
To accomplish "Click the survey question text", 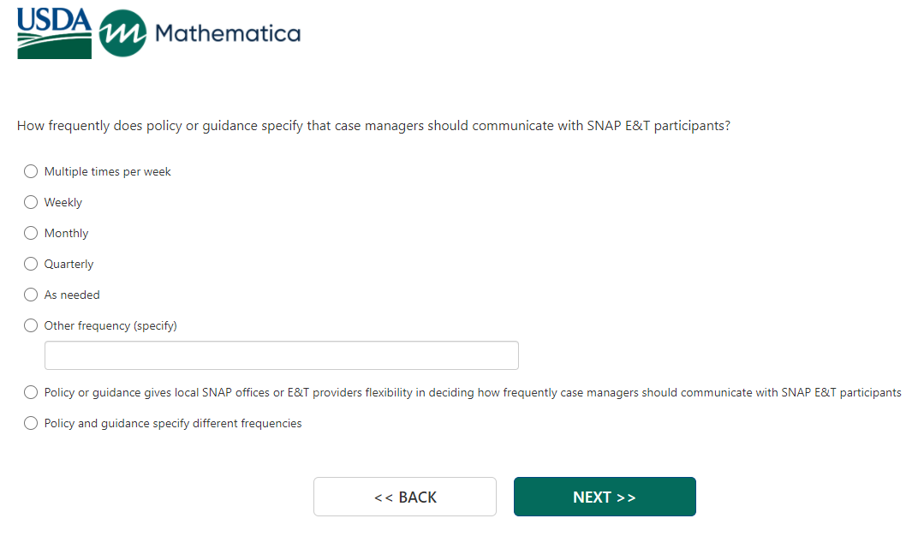I will (373, 126).
